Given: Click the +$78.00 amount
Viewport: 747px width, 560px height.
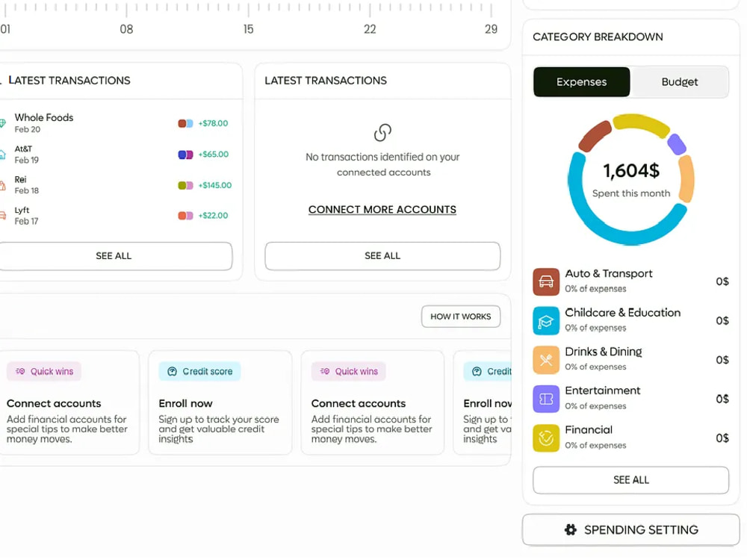Looking at the screenshot, I should coord(213,123).
